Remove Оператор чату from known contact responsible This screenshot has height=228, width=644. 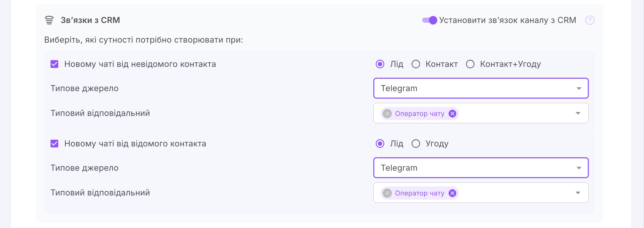tap(452, 193)
